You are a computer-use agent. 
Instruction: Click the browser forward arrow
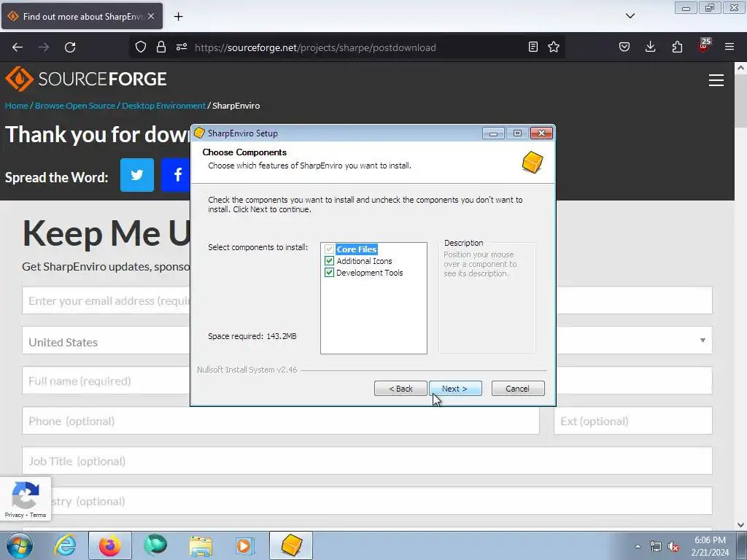coord(44,47)
